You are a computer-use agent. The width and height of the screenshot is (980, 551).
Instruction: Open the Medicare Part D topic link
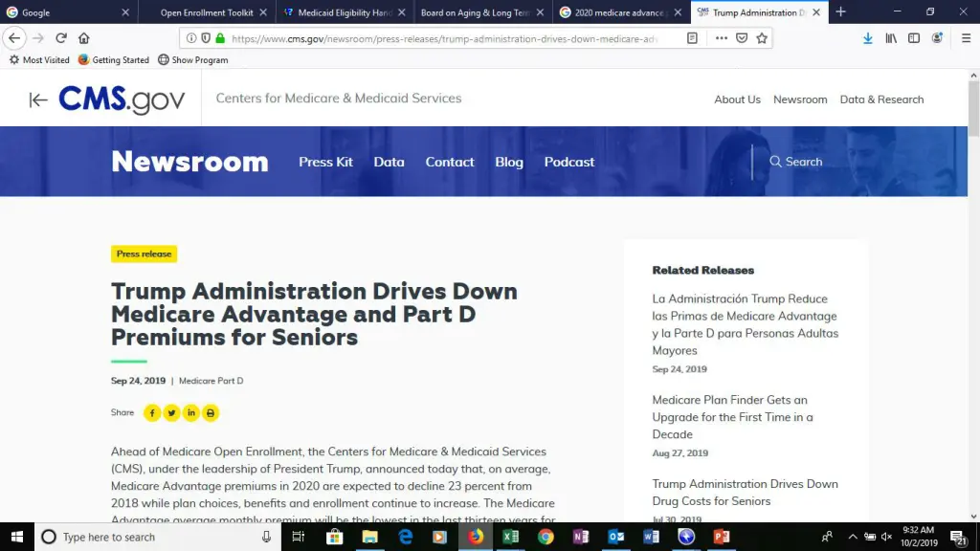pyautogui.click(x=212, y=381)
